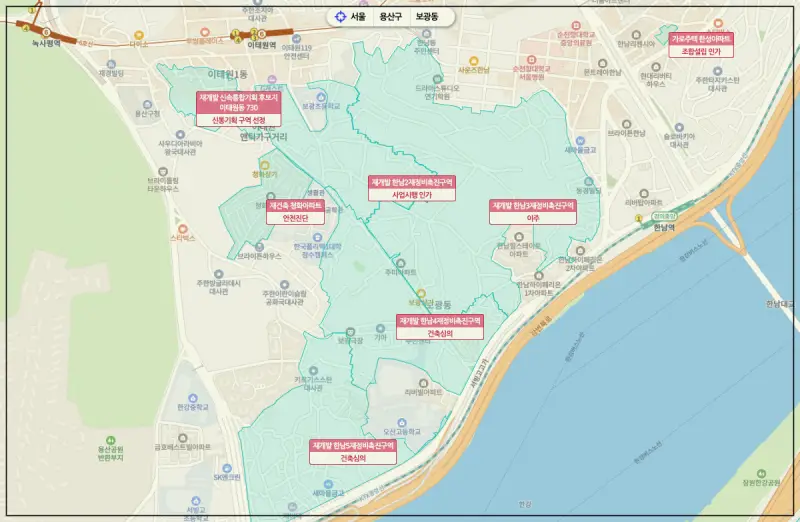
Task: Click the 이태원1동 district name text
Action: pos(227,74)
